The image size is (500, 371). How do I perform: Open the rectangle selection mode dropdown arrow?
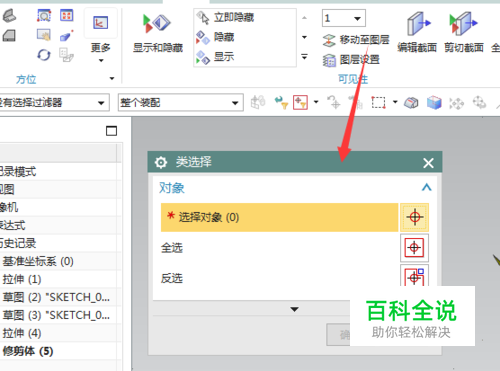[395, 102]
